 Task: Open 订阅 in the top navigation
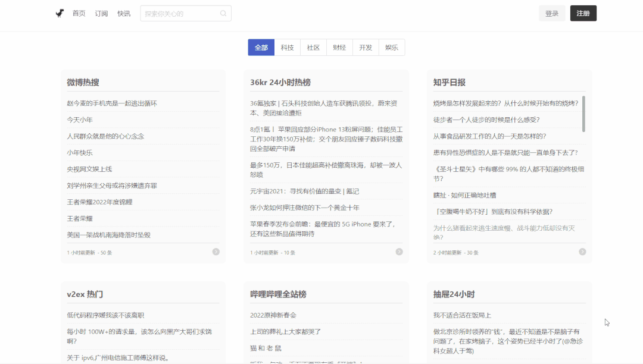click(x=101, y=14)
